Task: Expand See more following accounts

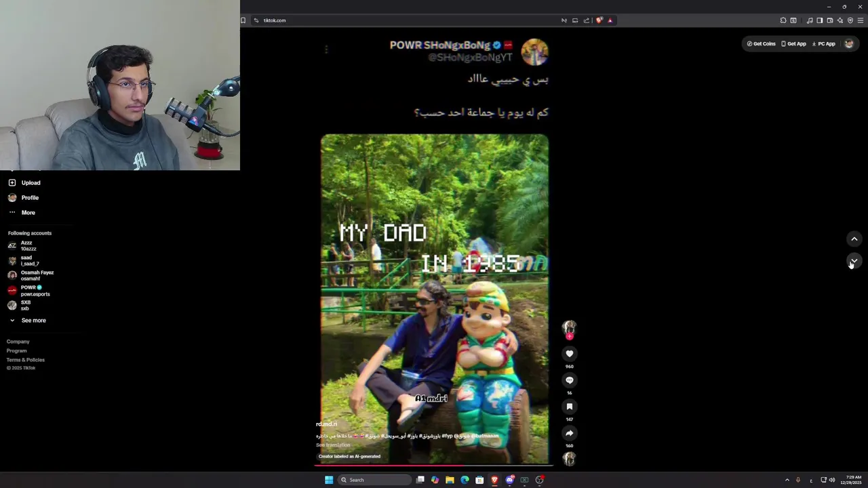Action: coord(27,321)
